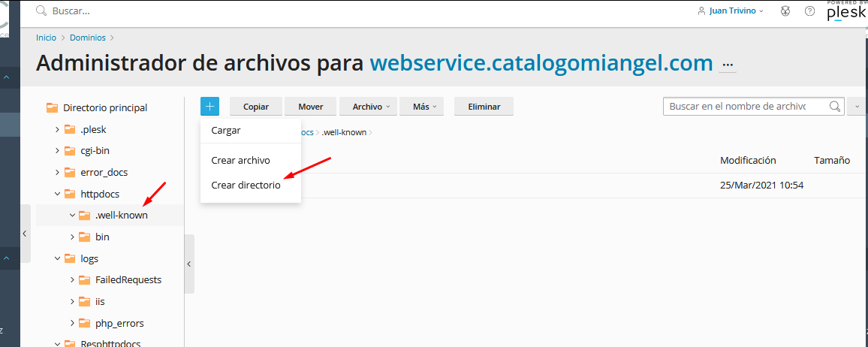Collapse the file tree panel handle
This screenshot has height=347, width=868.
coord(188,264)
